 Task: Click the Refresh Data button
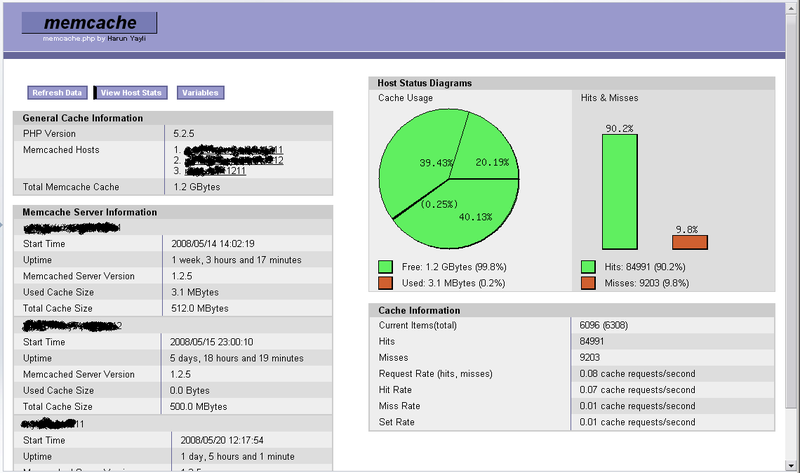click(57, 93)
